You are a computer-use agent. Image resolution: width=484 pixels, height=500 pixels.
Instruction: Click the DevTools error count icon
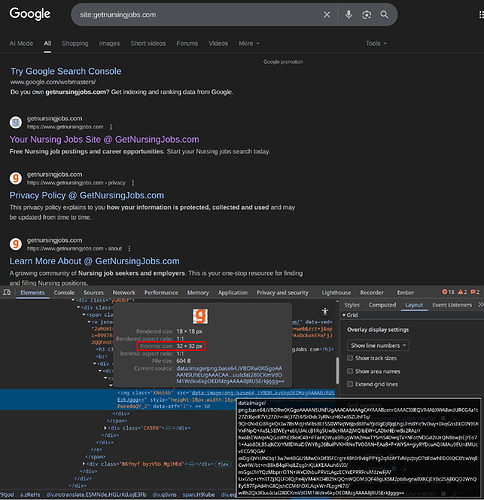[448, 292]
